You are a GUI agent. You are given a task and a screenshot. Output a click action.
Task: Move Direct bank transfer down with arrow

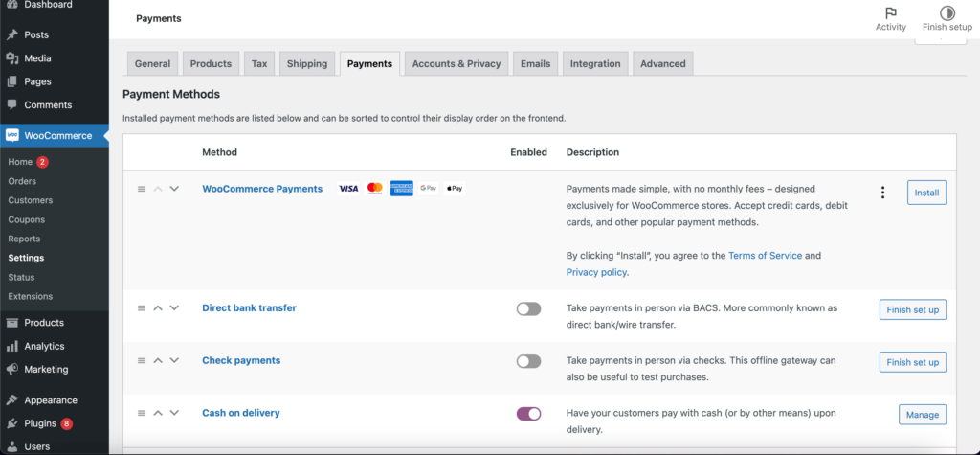coord(174,307)
